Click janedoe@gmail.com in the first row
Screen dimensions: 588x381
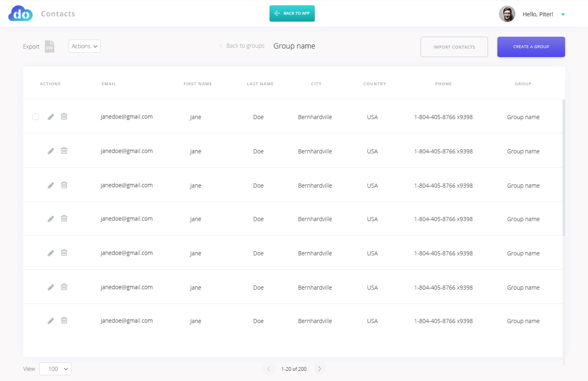coord(126,116)
